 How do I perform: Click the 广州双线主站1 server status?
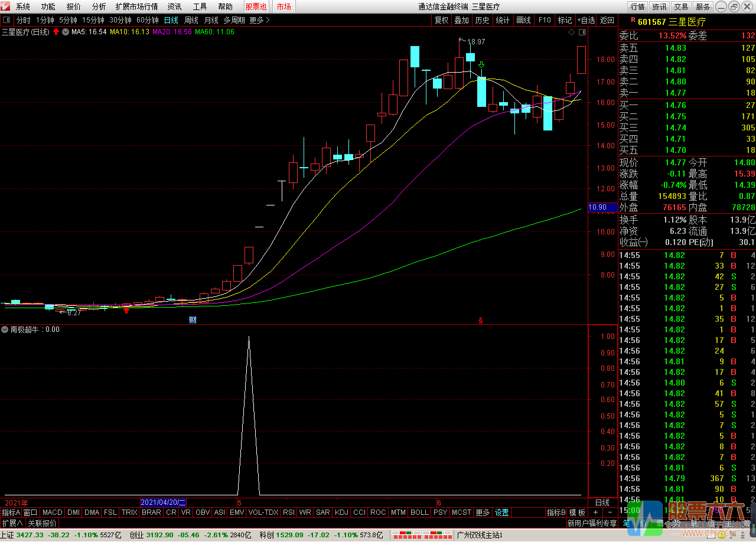[x=480, y=536]
